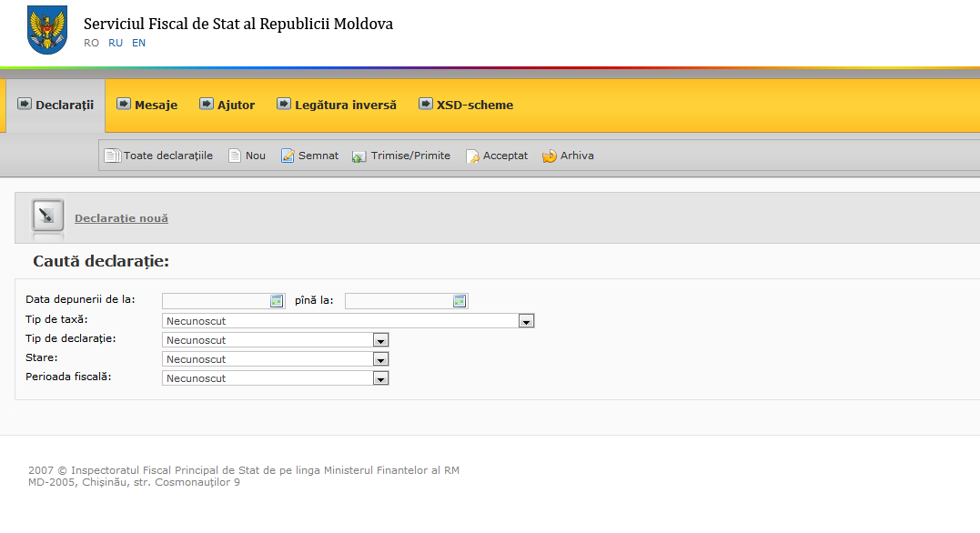This screenshot has width=980, height=533.
Task: Click the Declarație nouă link
Action: [121, 218]
